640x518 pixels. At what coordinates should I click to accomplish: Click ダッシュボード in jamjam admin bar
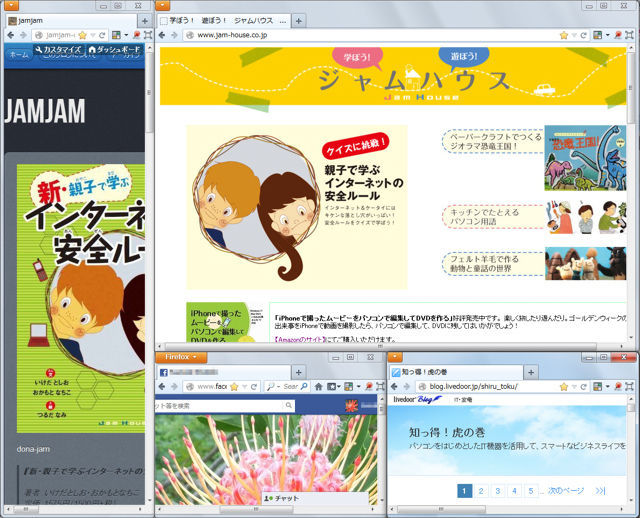click(114, 50)
